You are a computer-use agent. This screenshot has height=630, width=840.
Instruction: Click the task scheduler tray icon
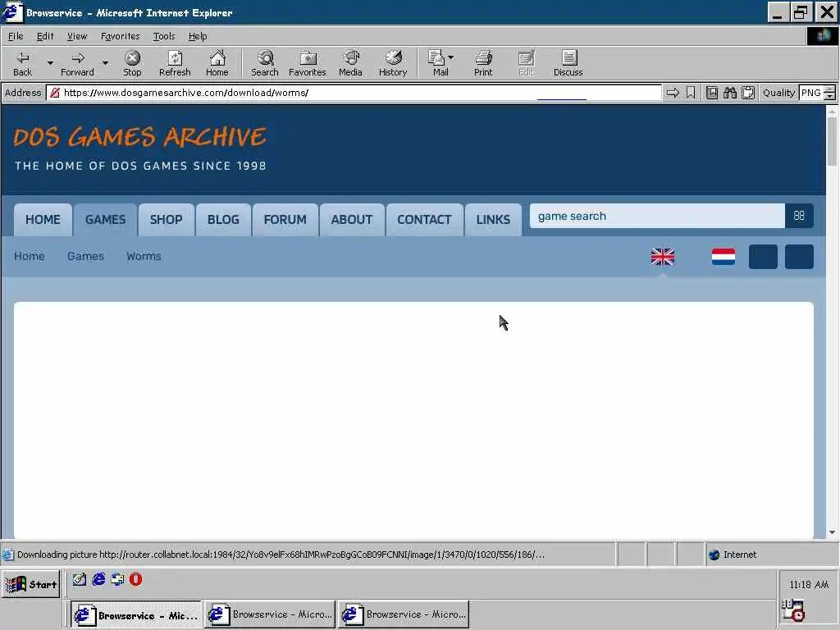(793, 610)
